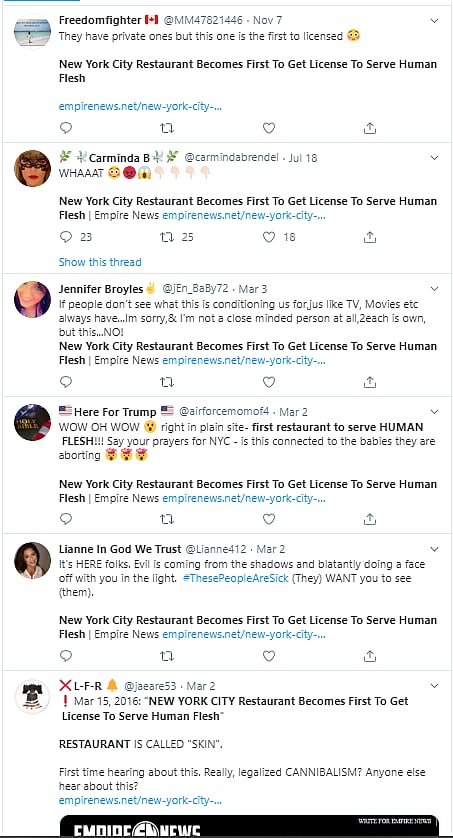
Task: Retweet Carminda B's tweet with 25 retweets
Action: [x=167, y=237]
